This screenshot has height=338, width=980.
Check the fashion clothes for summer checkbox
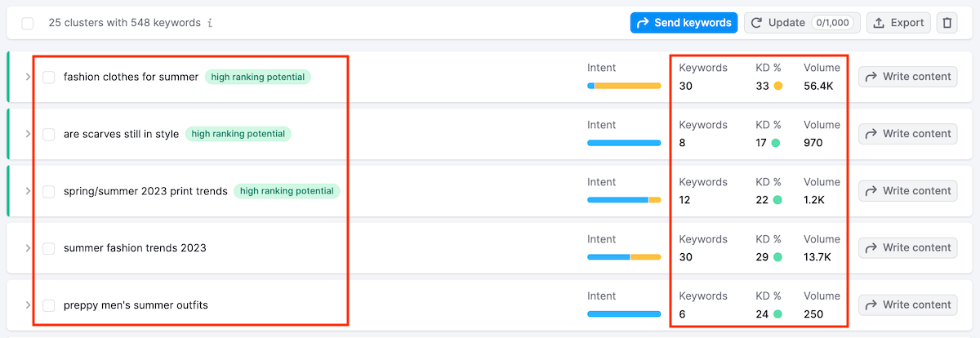[49, 77]
